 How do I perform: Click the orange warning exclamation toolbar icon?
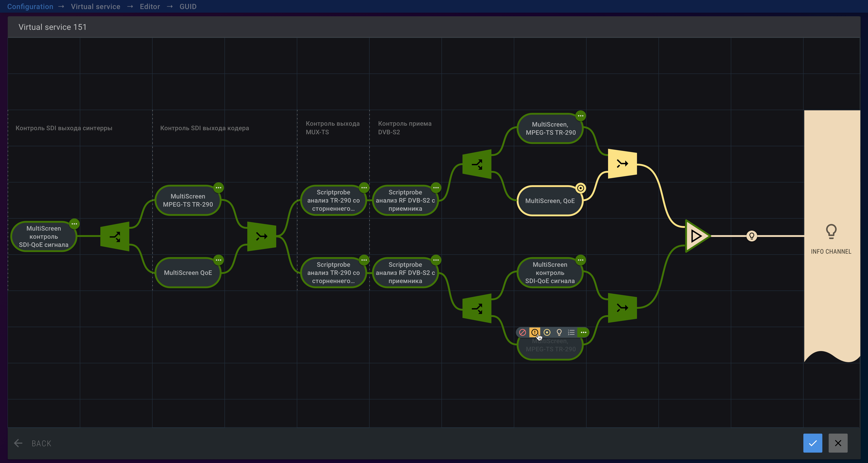pos(535,332)
